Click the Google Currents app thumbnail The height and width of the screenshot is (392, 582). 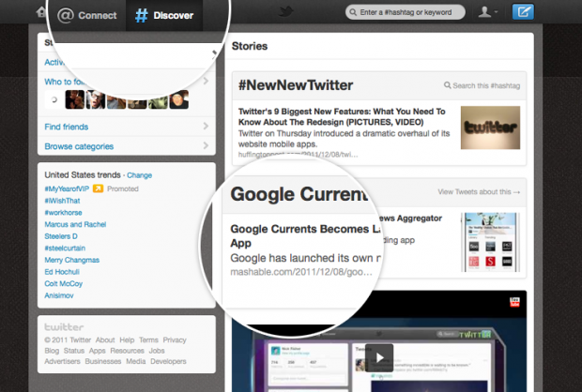(490, 242)
